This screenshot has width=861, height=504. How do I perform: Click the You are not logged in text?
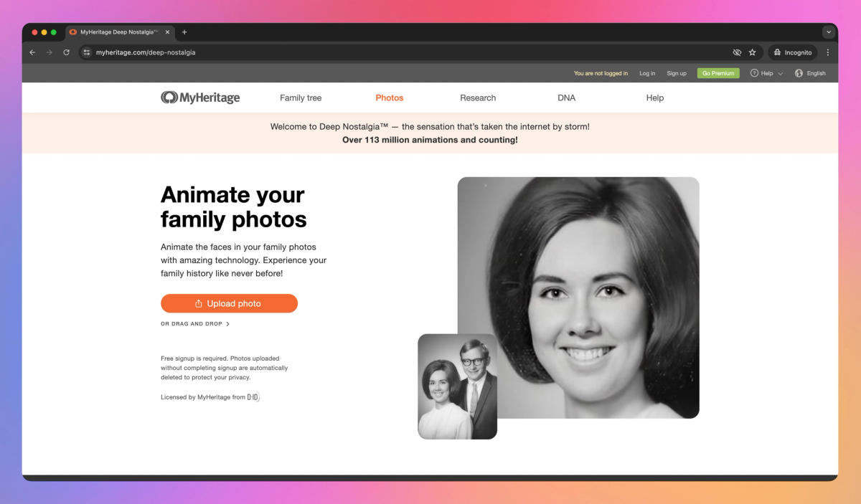(x=601, y=73)
